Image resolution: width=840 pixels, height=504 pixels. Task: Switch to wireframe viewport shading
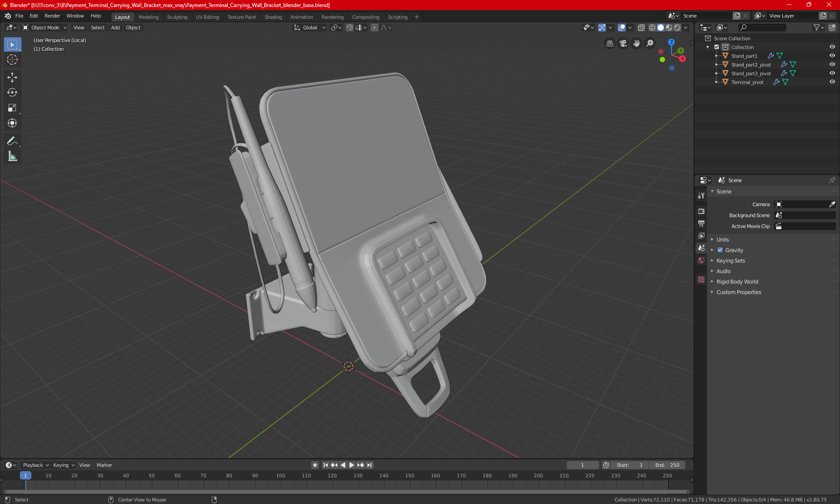(652, 28)
